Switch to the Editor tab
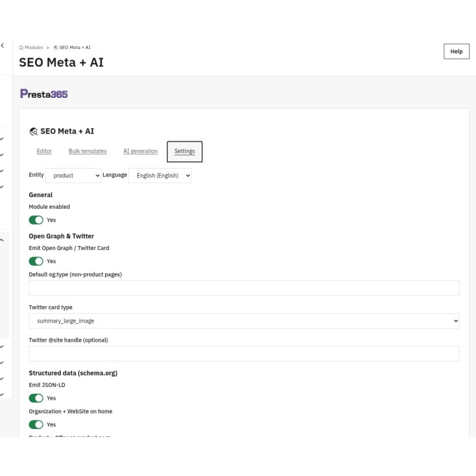This screenshot has width=476, height=476. pos(44,151)
